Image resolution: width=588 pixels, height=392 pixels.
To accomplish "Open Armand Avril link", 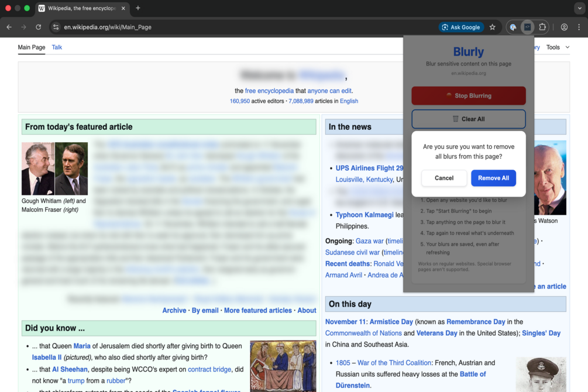I will [343, 275].
